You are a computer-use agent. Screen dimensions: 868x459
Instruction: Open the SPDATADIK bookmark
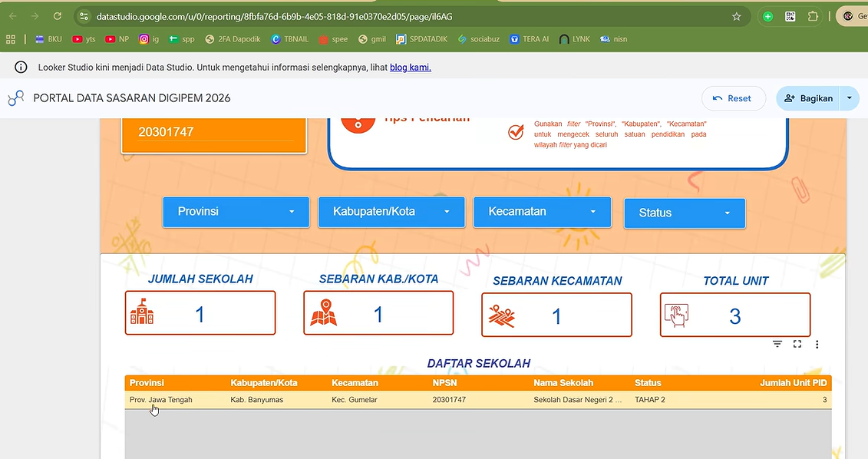422,38
